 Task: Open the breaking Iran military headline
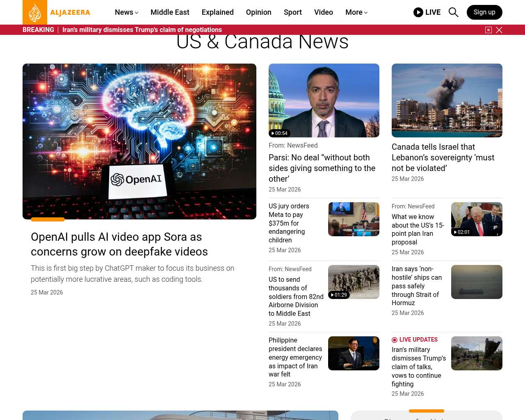142,30
